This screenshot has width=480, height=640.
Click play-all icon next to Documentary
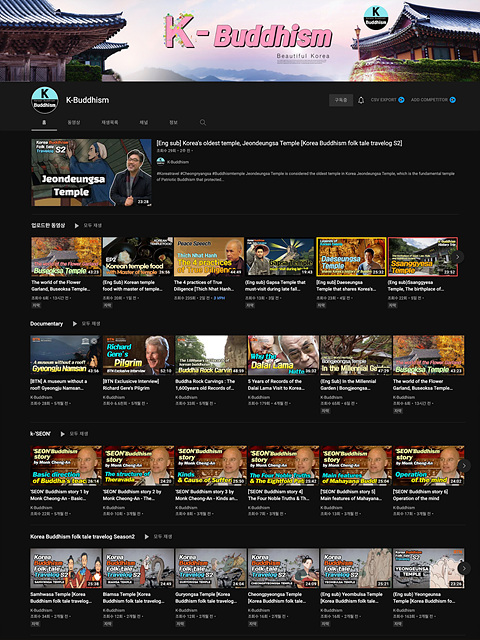pyautogui.click(x=75, y=324)
